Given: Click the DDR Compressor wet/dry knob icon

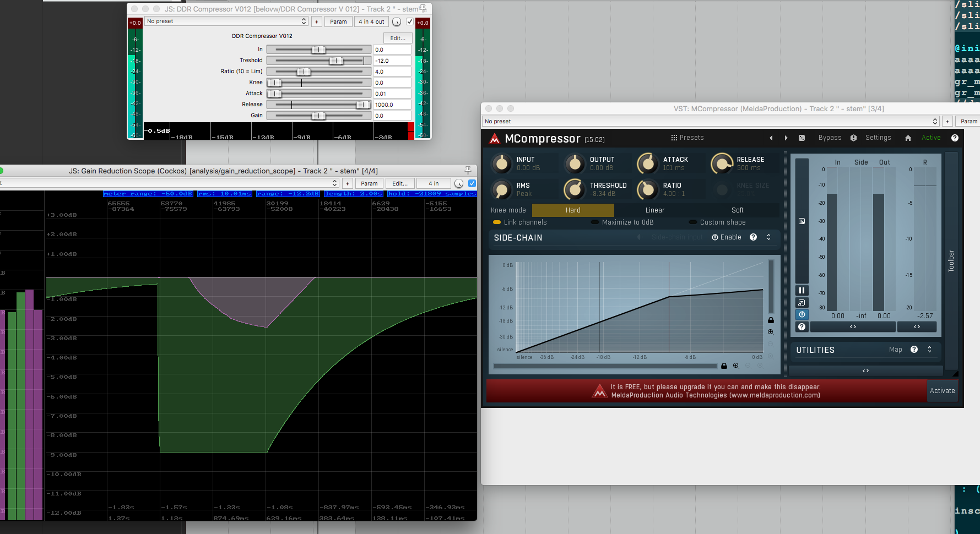Looking at the screenshot, I should [397, 21].
